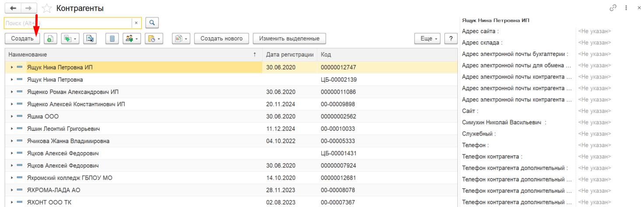Image resolution: width=644 pixels, height=207 pixels.
Task: Open the create-on-basis dropdown with green arrow
Action: click(x=70, y=39)
